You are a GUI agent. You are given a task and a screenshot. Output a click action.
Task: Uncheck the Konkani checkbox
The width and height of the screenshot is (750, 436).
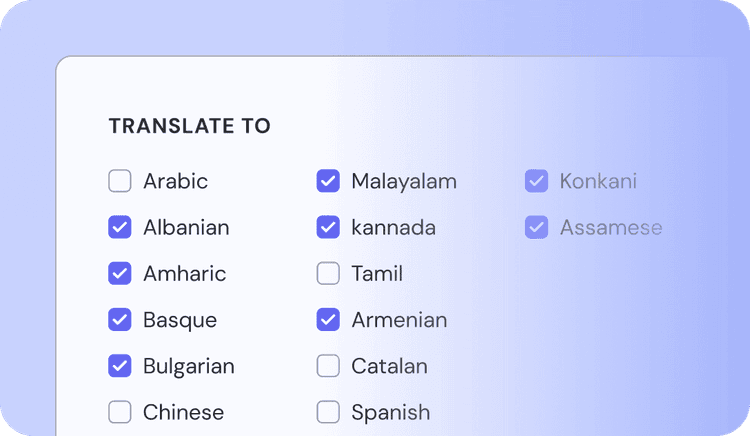click(537, 181)
